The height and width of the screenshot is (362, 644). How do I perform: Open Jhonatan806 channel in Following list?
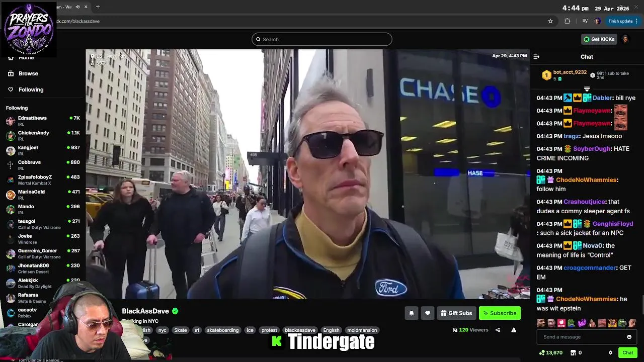42,268
